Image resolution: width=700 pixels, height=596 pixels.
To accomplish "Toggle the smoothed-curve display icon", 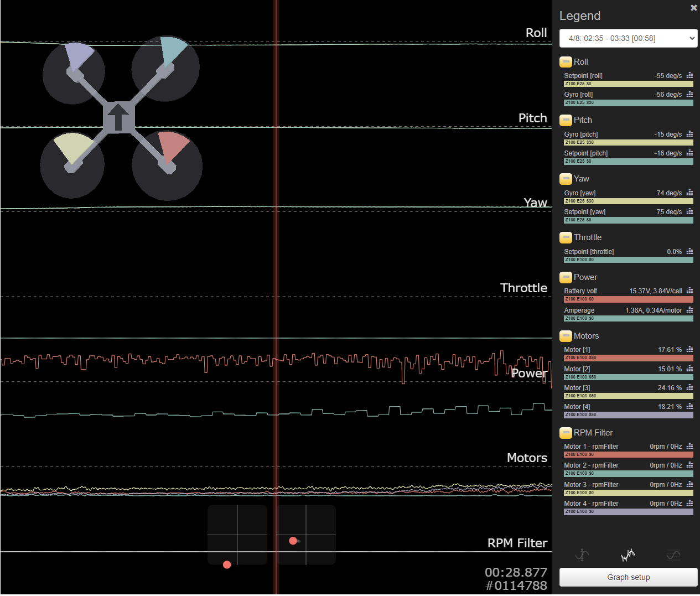I will [x=673, y=555].
